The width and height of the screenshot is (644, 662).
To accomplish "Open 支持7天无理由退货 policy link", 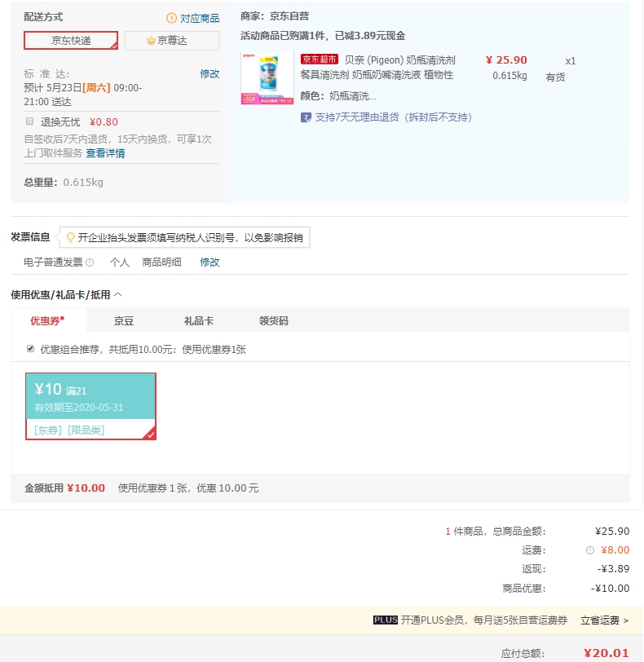I will tap(393, 117).
